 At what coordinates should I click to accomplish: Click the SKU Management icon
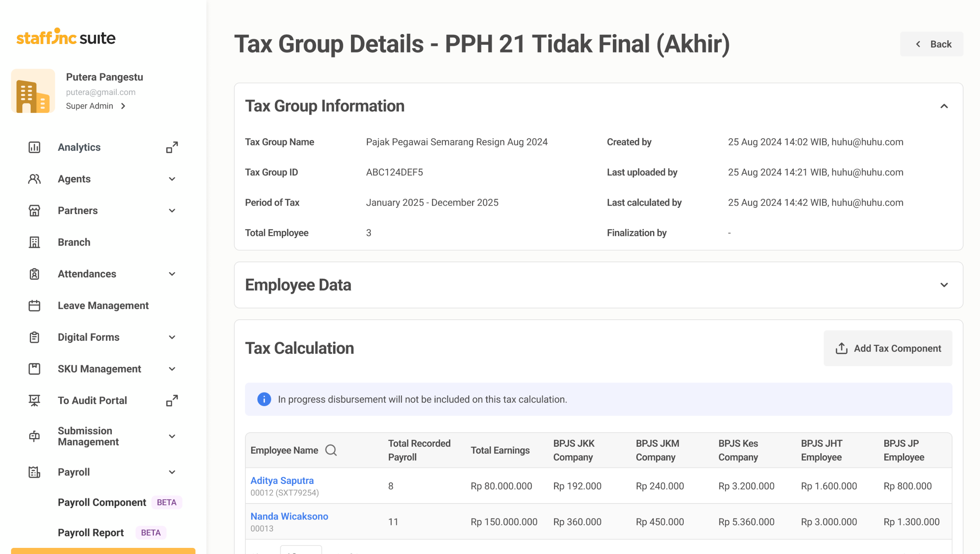click(34, 369)
